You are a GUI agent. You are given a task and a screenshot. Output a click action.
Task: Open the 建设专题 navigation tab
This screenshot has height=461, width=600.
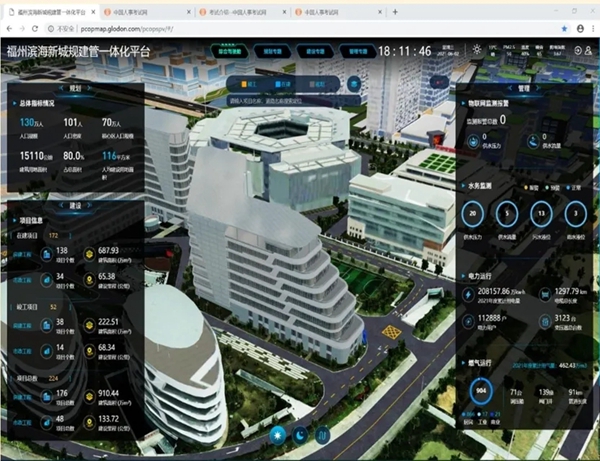click(x=316, y=51)
